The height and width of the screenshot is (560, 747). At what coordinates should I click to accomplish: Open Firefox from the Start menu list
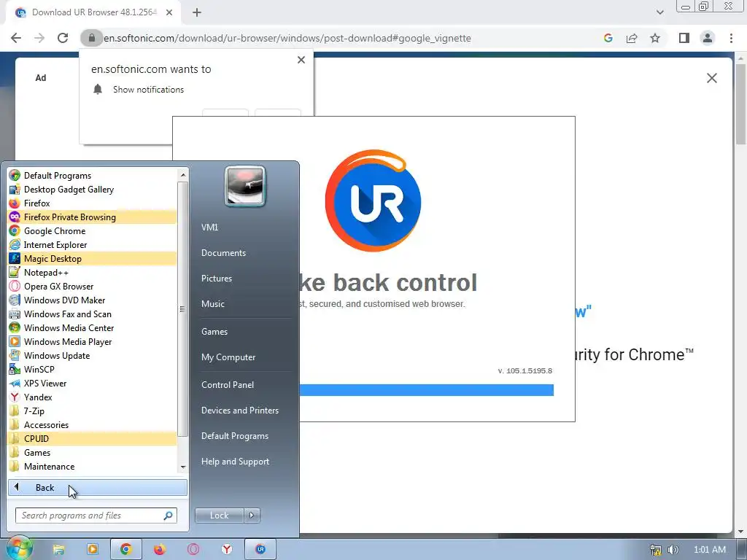point(93,203)
